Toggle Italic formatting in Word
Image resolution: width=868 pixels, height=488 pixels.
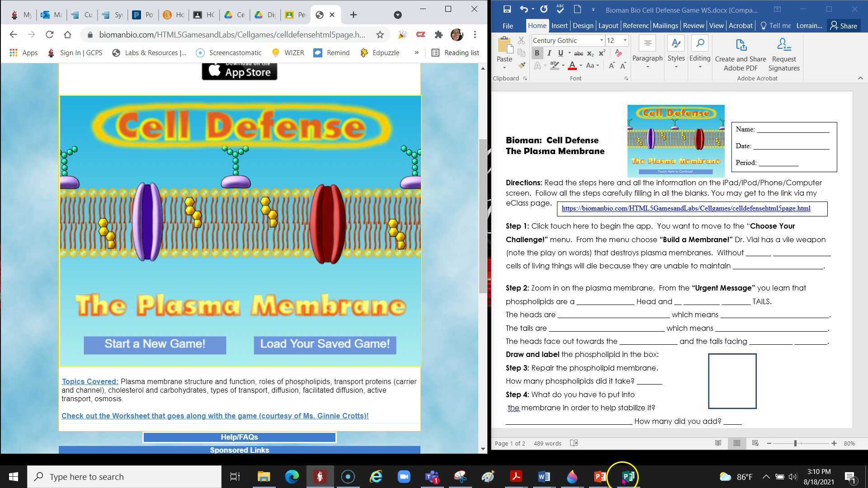tap(549, 53)
